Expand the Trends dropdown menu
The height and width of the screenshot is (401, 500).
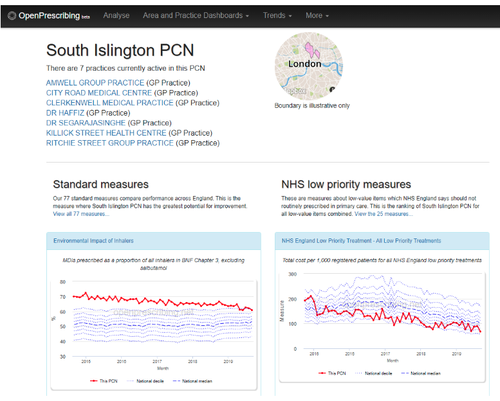tap(277, 15)
